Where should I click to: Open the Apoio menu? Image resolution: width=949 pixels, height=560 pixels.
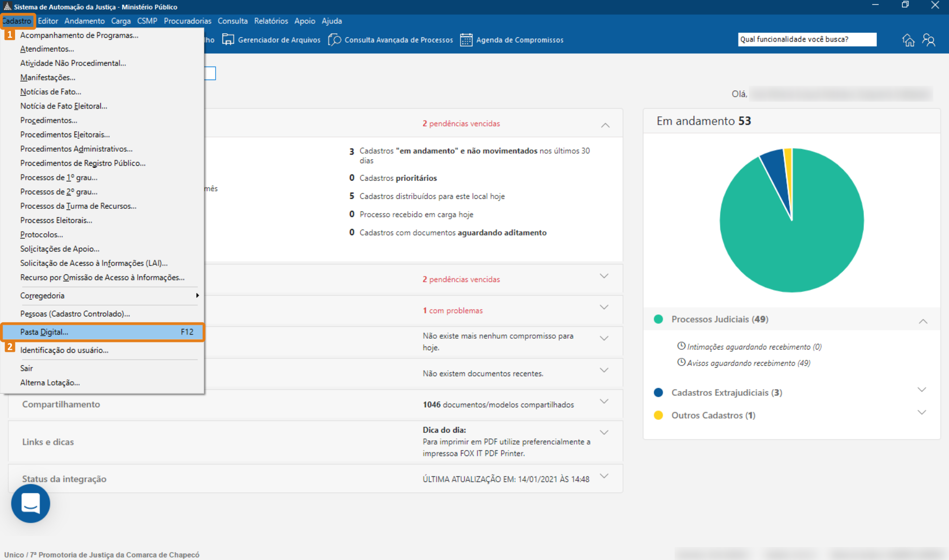(x=305, y=21)
